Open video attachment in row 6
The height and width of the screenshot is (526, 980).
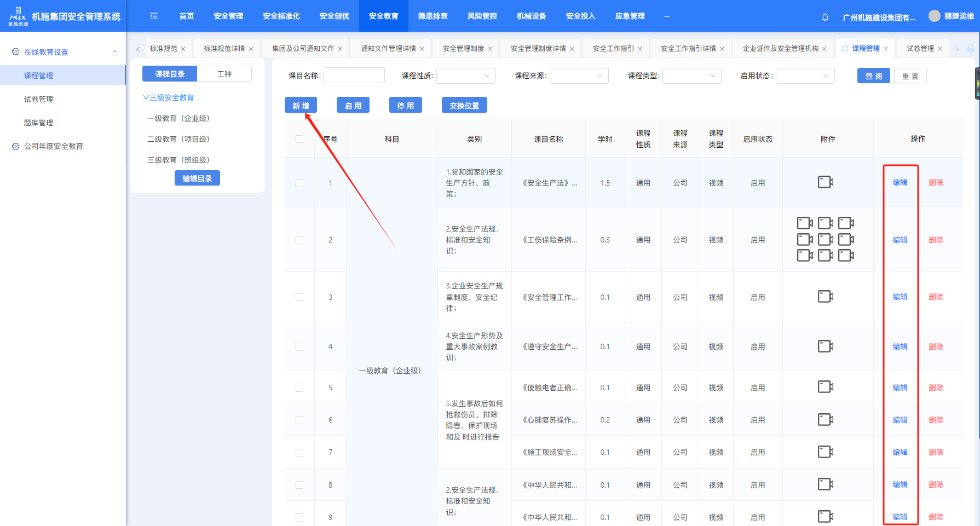pos(825,420)
